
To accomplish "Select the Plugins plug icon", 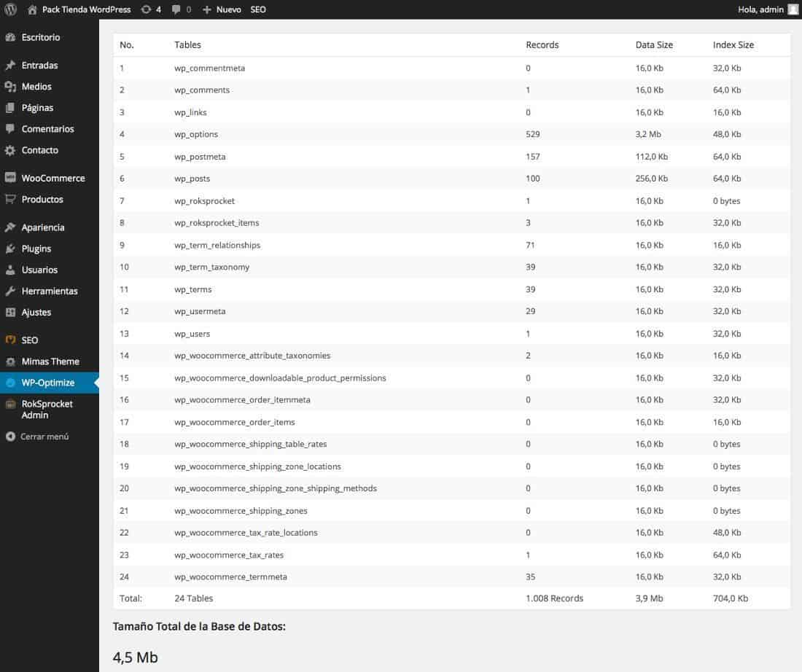I will [12, 248].
